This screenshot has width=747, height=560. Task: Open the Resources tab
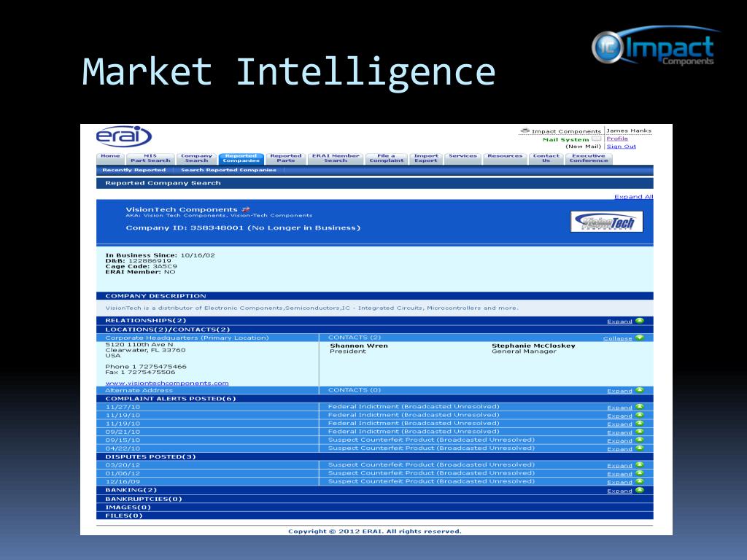pyautogui.click(x=505, y=158)
